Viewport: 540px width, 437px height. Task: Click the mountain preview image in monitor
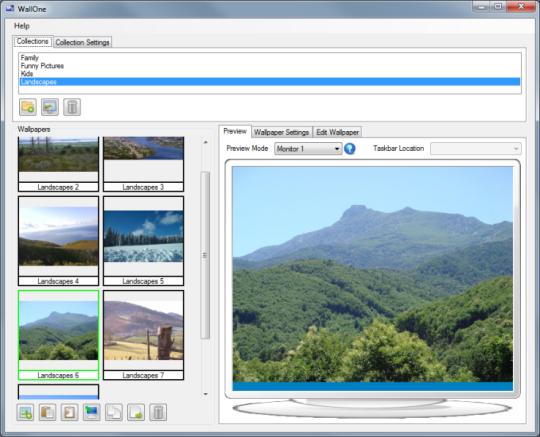373,274
